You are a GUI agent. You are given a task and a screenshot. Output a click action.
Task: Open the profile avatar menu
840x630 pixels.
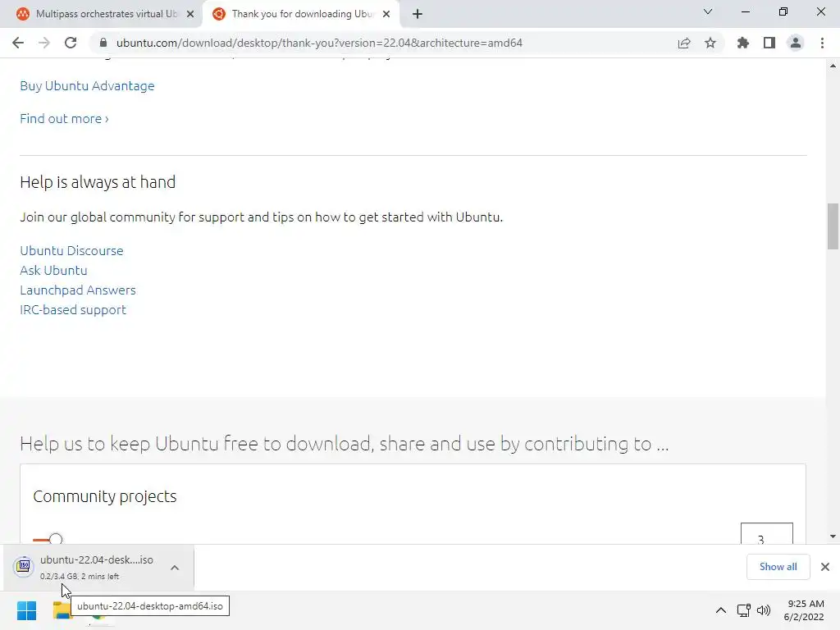point(796,43)
